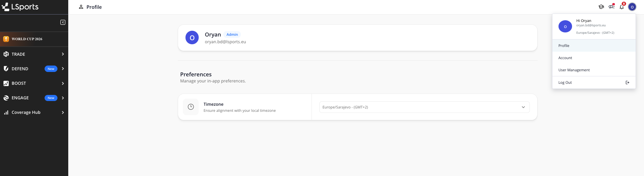Open the academy graduation cap icon

coord(601,7)
